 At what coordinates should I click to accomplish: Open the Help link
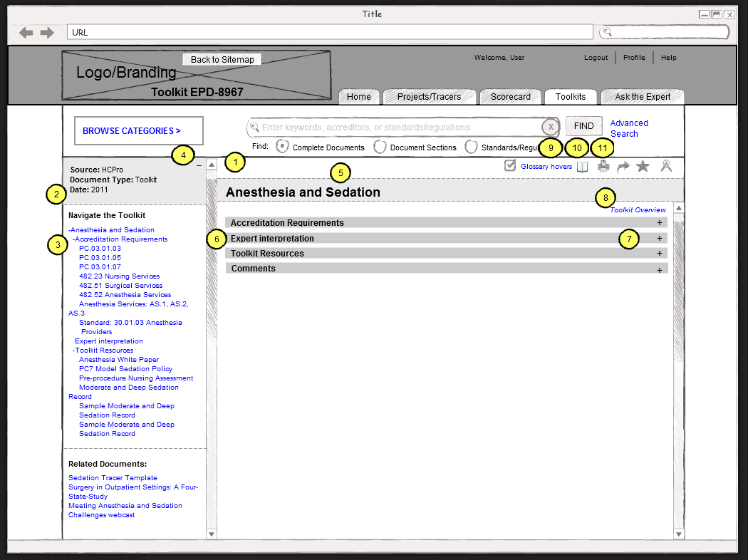coord(668,58)
